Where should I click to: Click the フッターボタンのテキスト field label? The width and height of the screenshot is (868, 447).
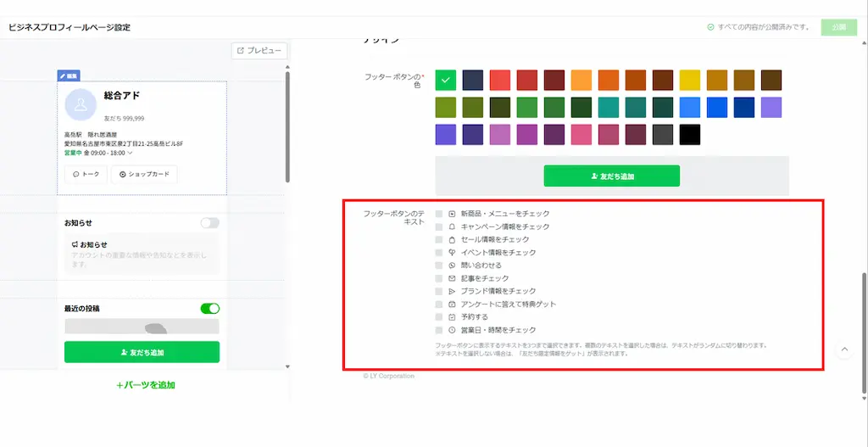pyautogui.click(x=394, y=218)
